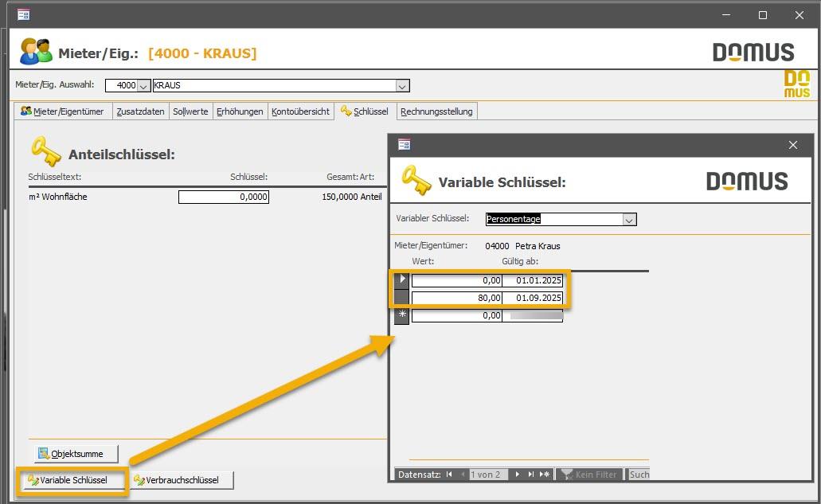Switch to the Sollwerte tab
821x504 pixels.
[190, 111]
